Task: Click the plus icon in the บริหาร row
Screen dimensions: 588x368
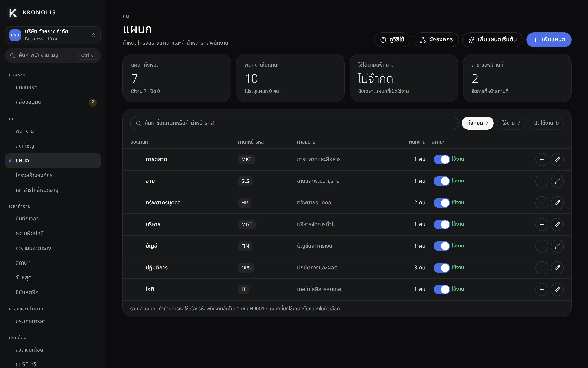Action: 542,224
